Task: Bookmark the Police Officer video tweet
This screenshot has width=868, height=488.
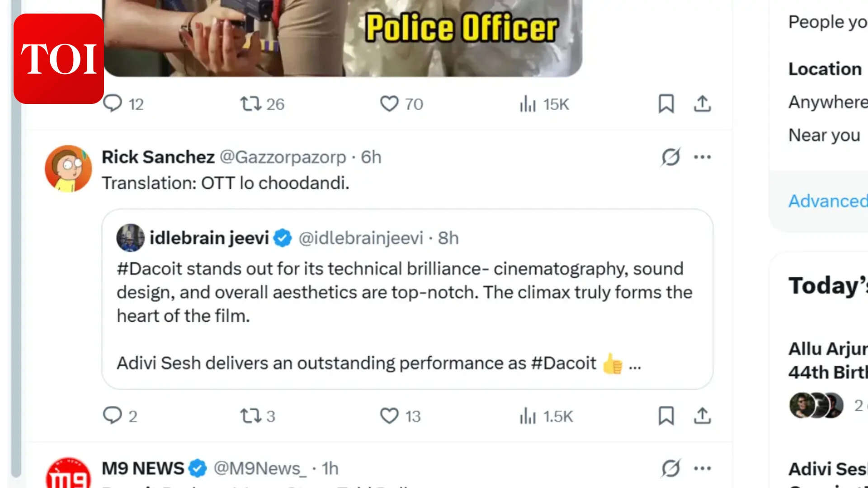Action: point(666,103)
